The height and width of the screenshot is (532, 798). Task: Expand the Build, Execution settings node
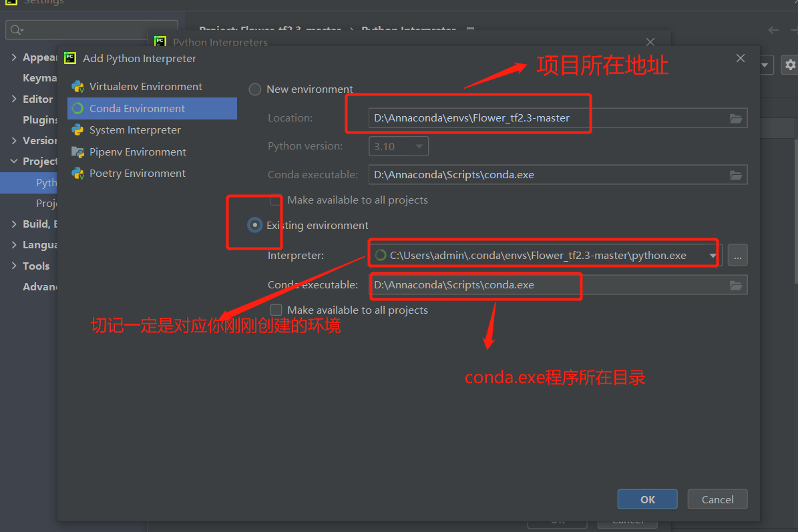14,224
